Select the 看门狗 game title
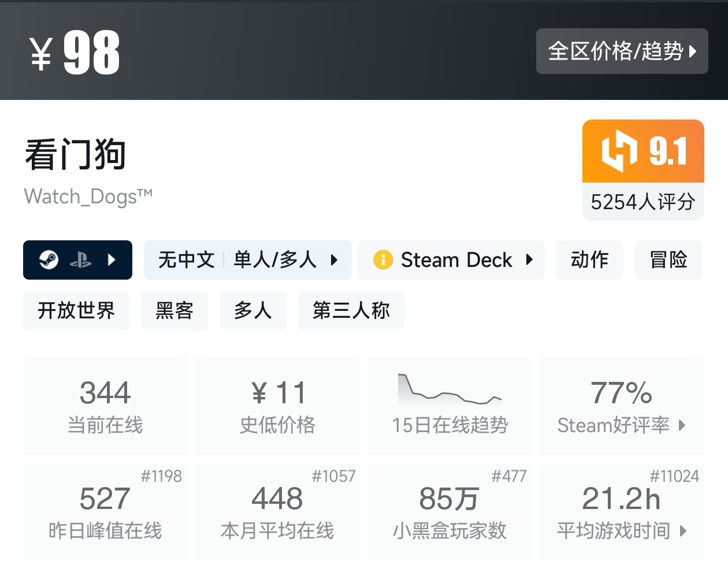This screenshot has height=576, width=728. click(75, 154)
